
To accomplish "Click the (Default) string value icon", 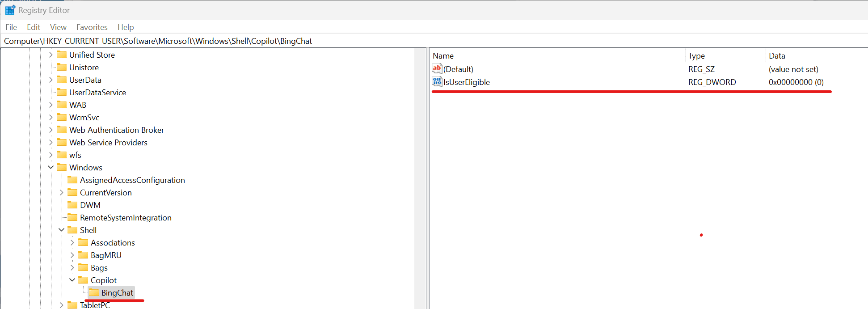I will [437, 69].
